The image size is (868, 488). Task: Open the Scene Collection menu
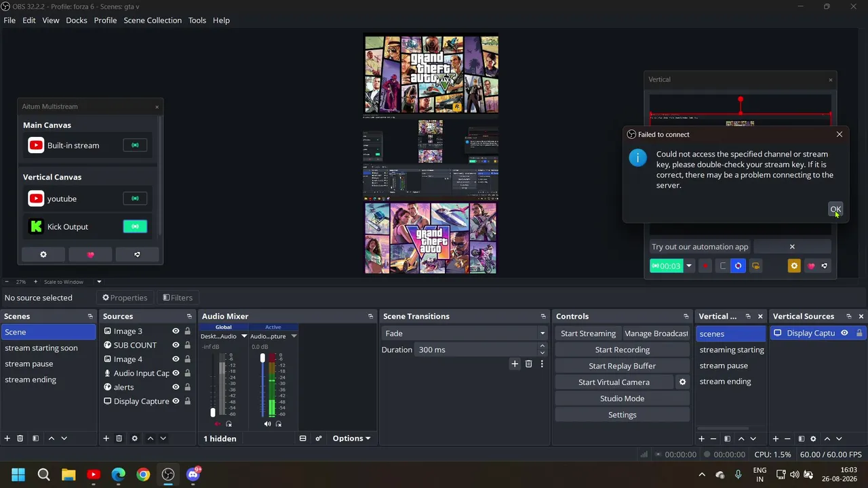153,20
